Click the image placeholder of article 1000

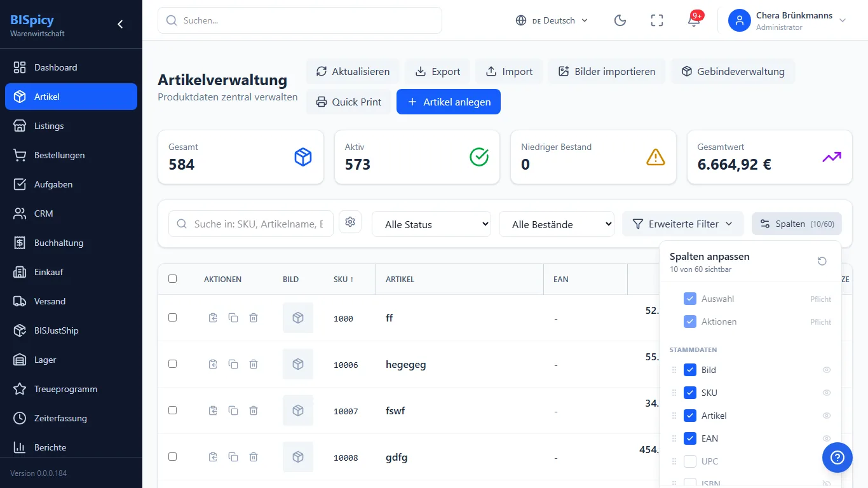point(298,318)
